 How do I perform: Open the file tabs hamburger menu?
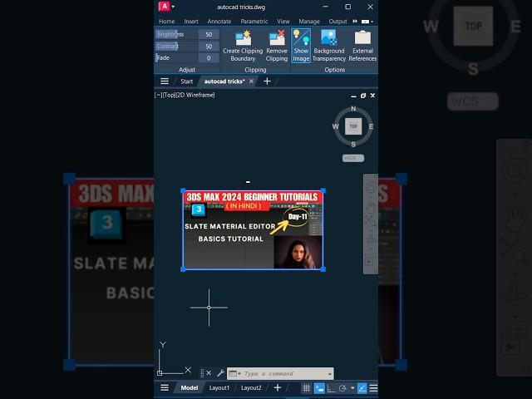tap(165, 81)
